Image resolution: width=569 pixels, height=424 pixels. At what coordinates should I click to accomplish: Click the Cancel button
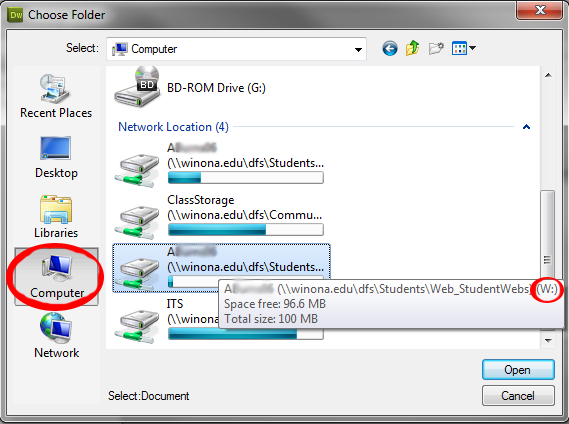click(518, 395)
